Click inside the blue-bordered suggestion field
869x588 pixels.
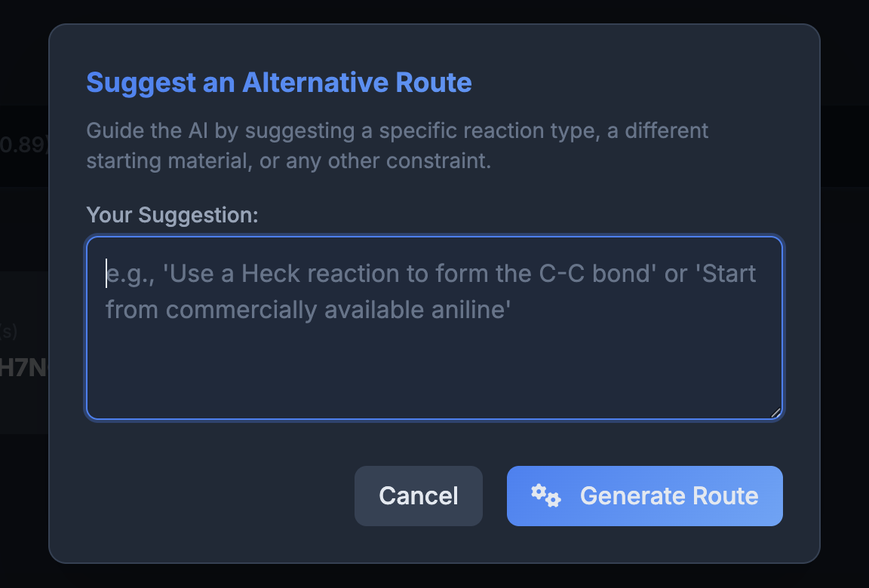[434, 328]
